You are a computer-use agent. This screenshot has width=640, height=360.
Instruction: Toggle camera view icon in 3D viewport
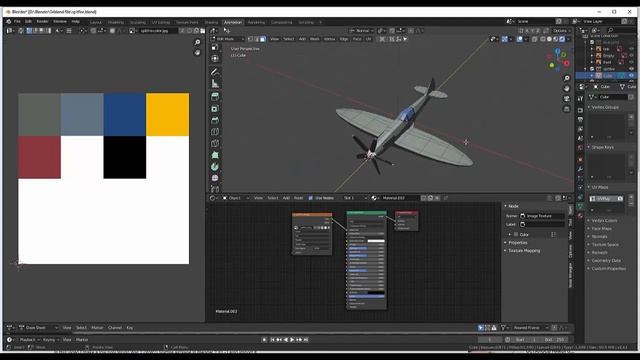(x=567, y=99)
